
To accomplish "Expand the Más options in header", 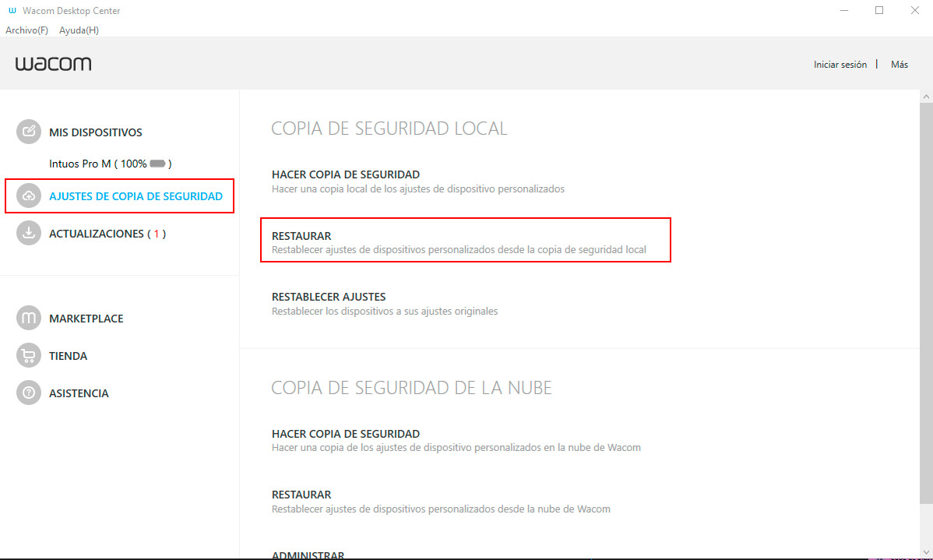I will pos(899,65).
